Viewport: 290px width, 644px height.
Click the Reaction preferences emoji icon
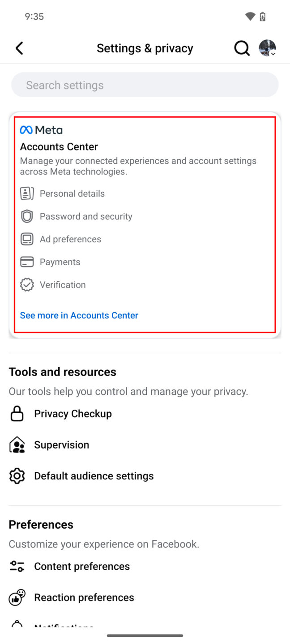tap(17, 597)
